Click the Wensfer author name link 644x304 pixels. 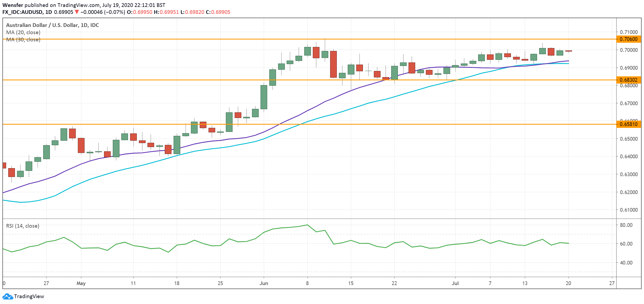point(13,5)
